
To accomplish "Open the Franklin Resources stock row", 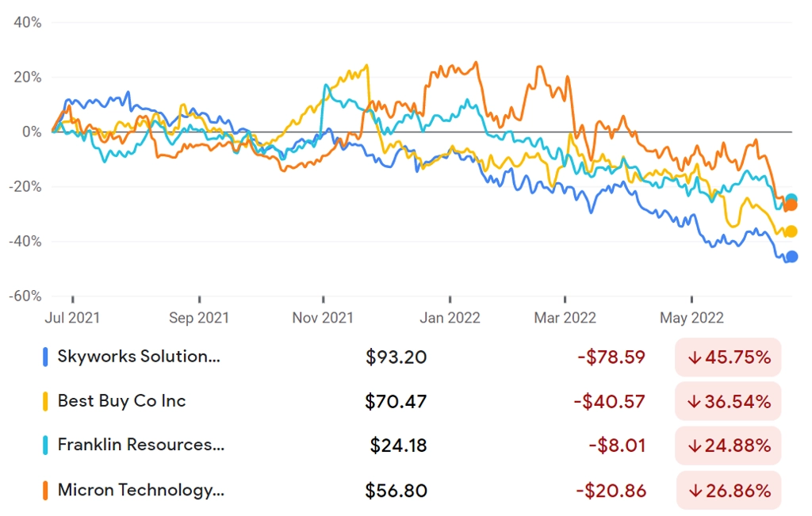I will click(x=412, y=445).
